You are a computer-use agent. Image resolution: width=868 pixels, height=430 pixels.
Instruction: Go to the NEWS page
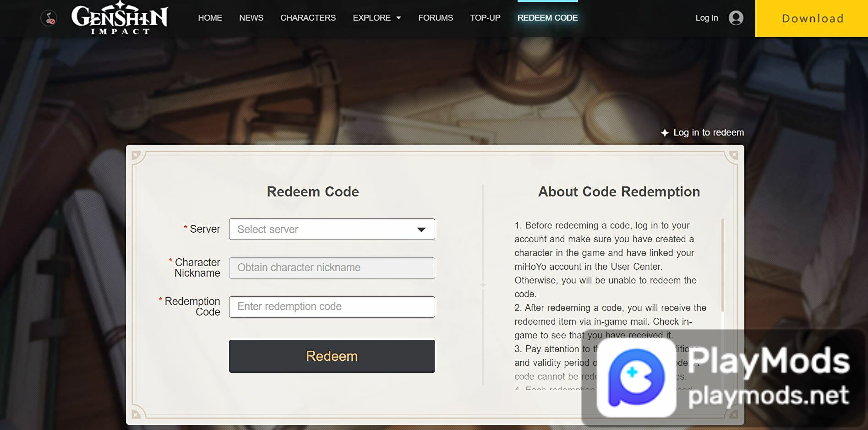pyautogui.click(x=251, y=18)
